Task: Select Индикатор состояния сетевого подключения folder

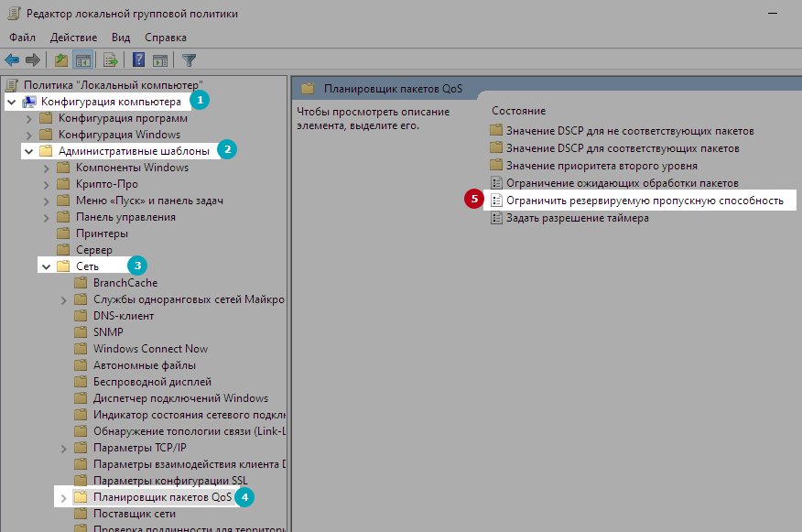Action: click(190, 415)
